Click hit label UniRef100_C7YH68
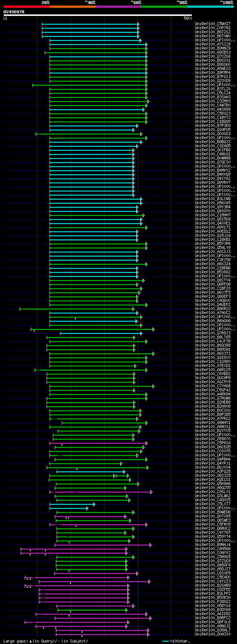 coord(213,386)
